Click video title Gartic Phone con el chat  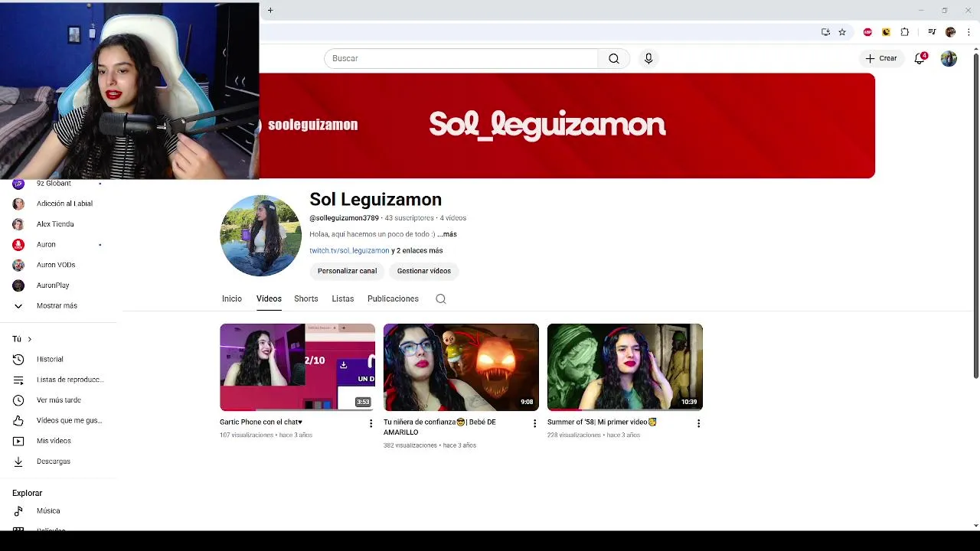(x=261, y=422)
